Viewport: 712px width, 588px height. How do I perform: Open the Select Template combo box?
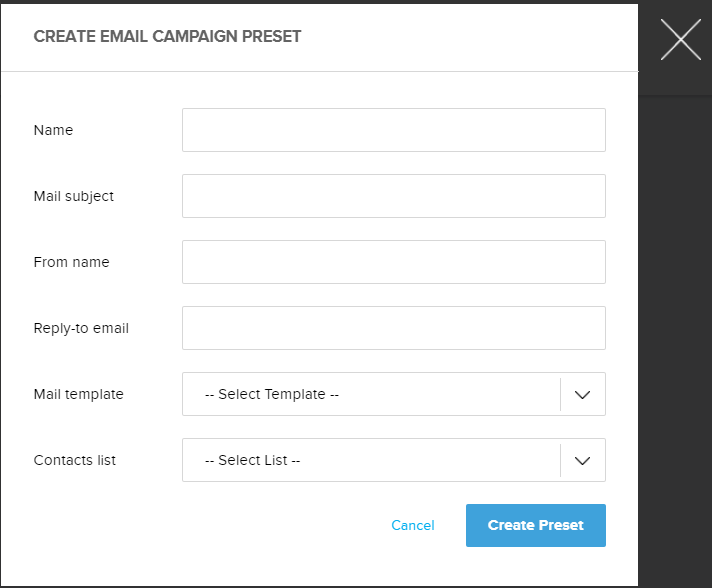click(372, 394)
